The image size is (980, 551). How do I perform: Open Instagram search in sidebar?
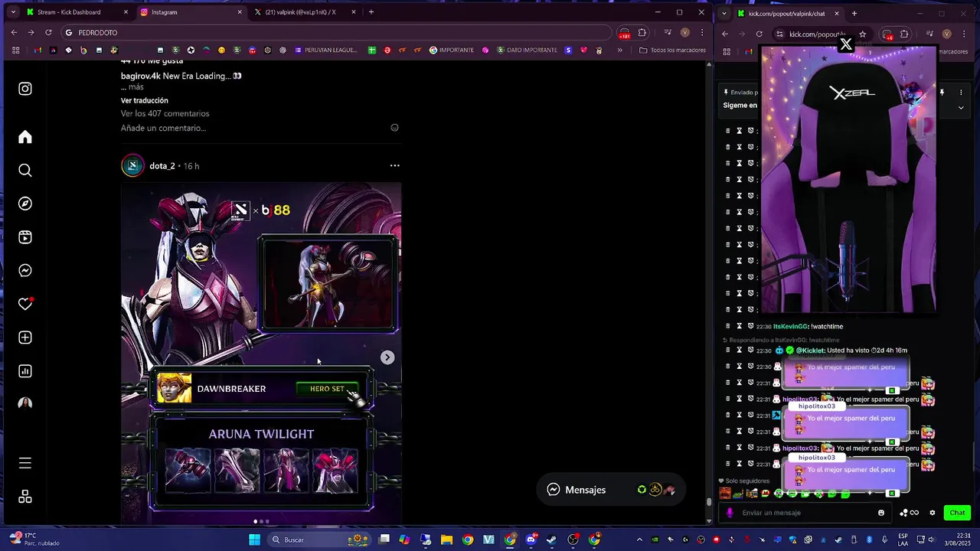click(25, 170)
